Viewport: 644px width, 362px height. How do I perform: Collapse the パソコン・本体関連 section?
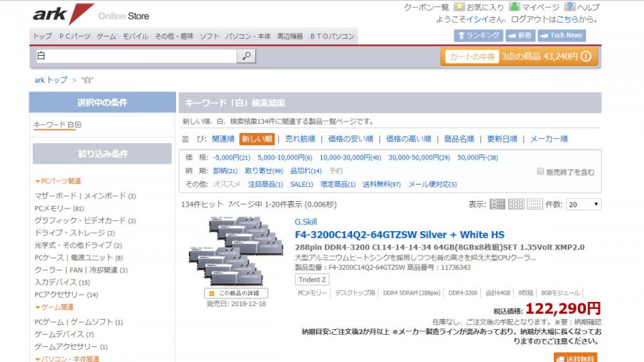67,358
